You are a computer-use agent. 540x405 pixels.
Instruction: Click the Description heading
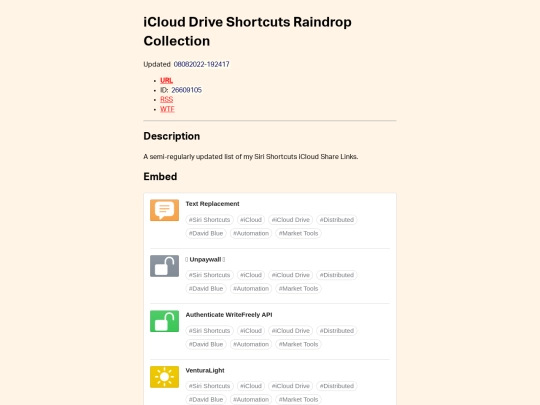click(x=172, y=136)
